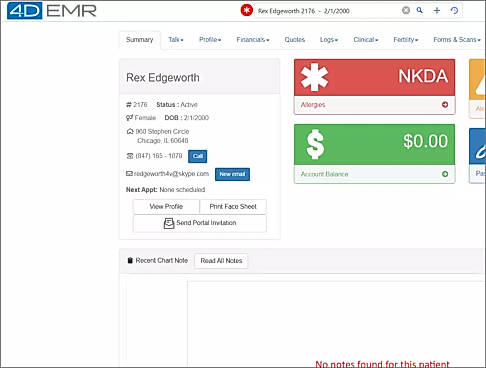Click the telephone icon by phone number

[x=130, y=156]
